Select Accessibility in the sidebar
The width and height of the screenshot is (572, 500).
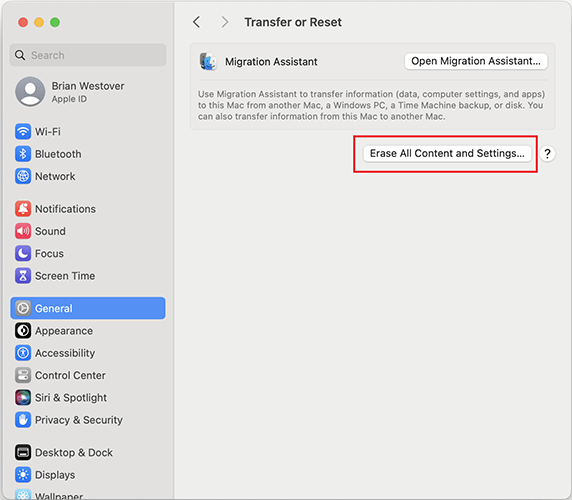click(88, 353)
